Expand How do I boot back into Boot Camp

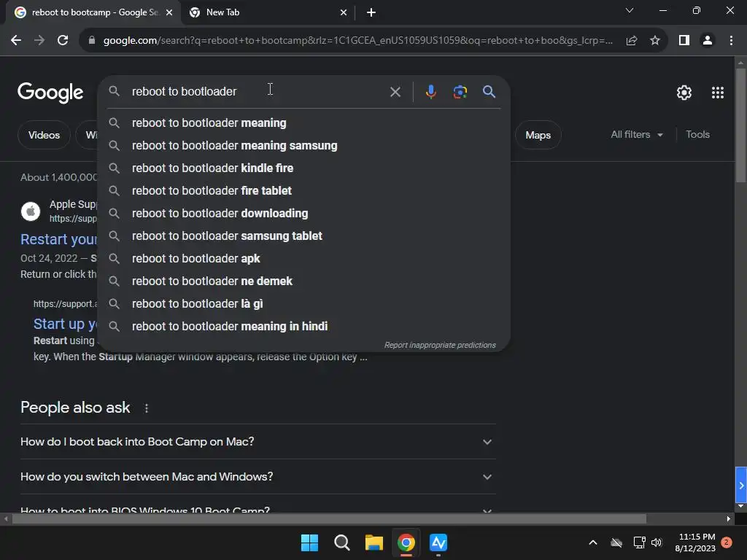[x=258, y=442]
